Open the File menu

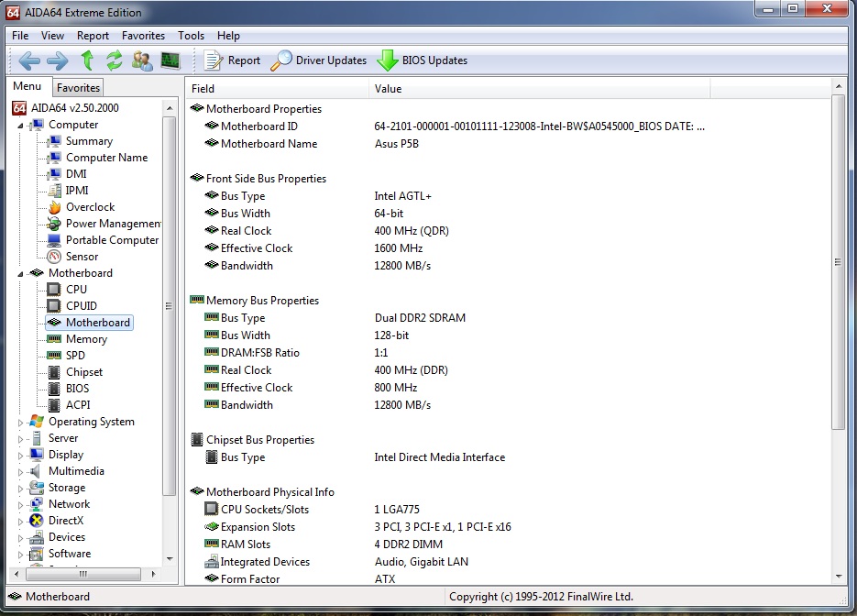click(x=20, y=36)
